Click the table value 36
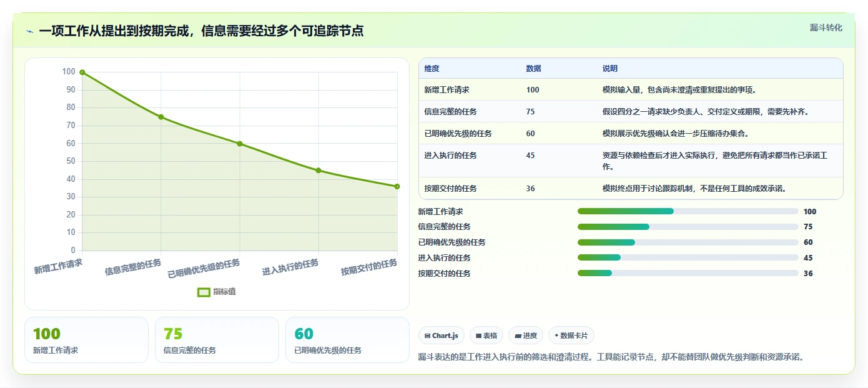 (x=530, y=189)
